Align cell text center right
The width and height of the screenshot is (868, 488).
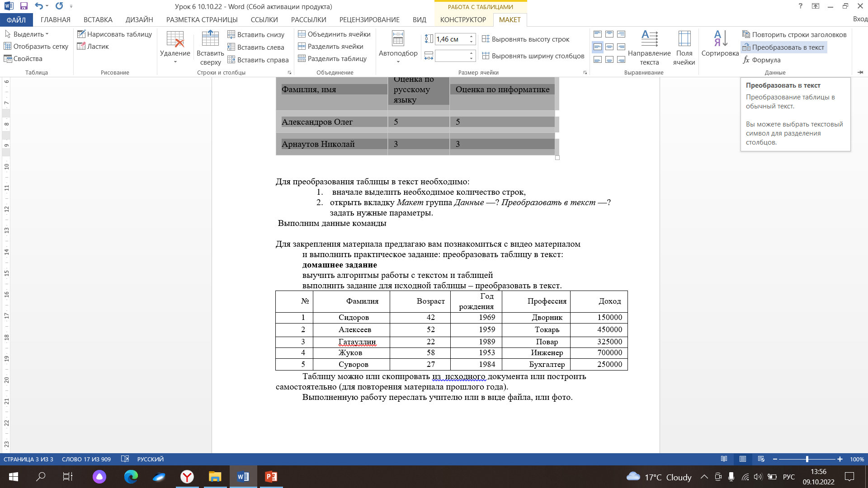point(621,47)
